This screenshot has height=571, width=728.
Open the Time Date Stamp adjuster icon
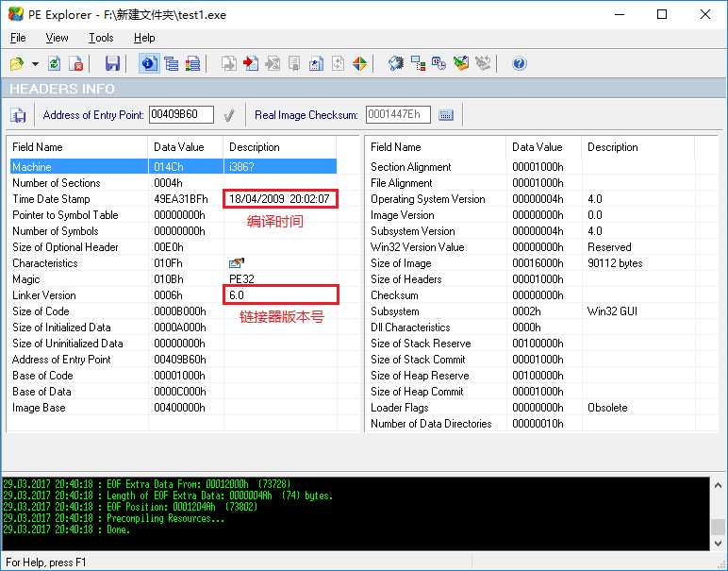click(x=438, y=63)
